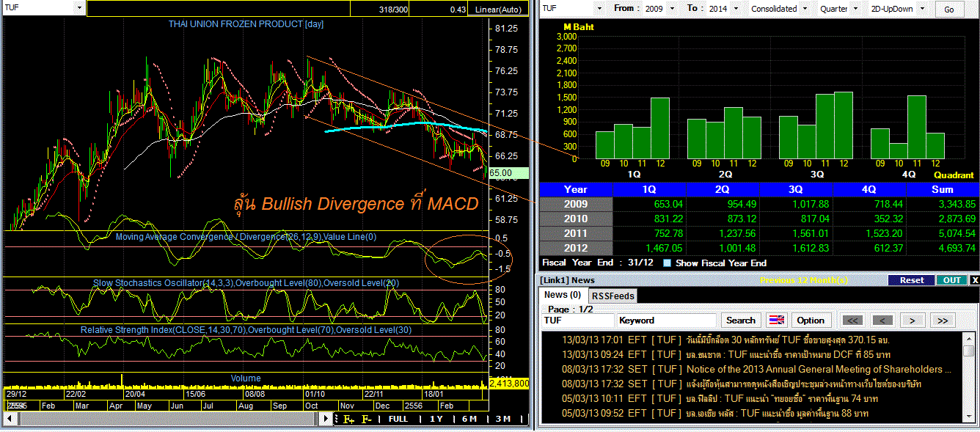Click the volume value 2,413,800
Viewport: 980px width, 432px height.
[x=508, y=384]
